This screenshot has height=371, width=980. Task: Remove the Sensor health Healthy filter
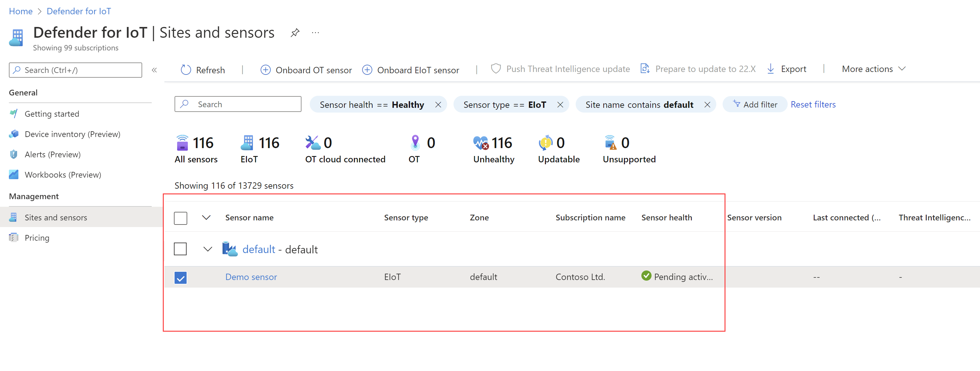(438, 105)
